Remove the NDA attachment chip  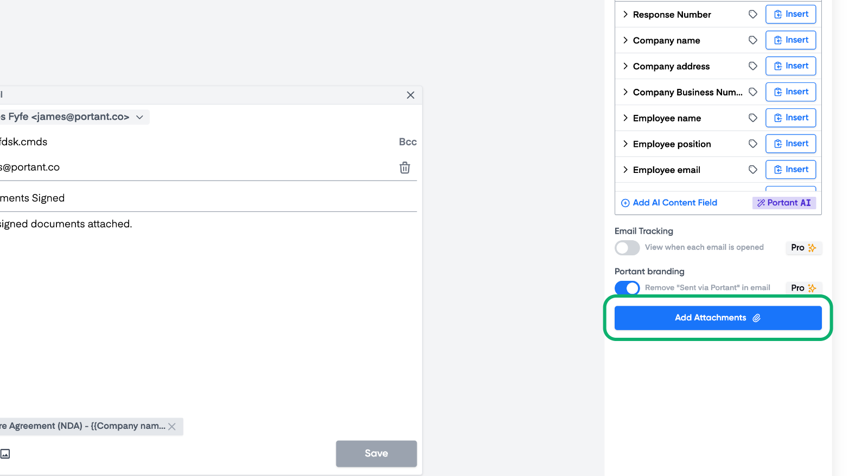[x=172, y=427]
